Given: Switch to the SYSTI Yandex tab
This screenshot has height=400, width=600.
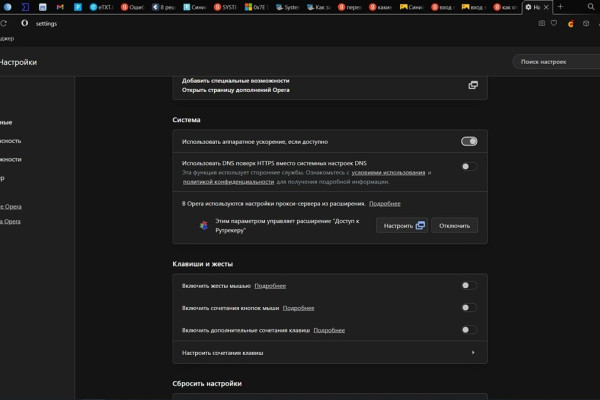Looking at the screenshot, I should pos(225,7).
